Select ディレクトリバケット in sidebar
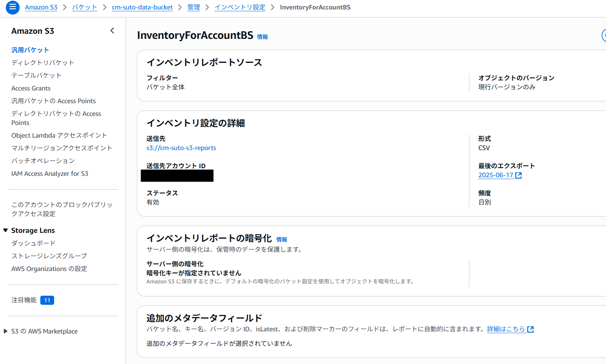 pos(43,63)
